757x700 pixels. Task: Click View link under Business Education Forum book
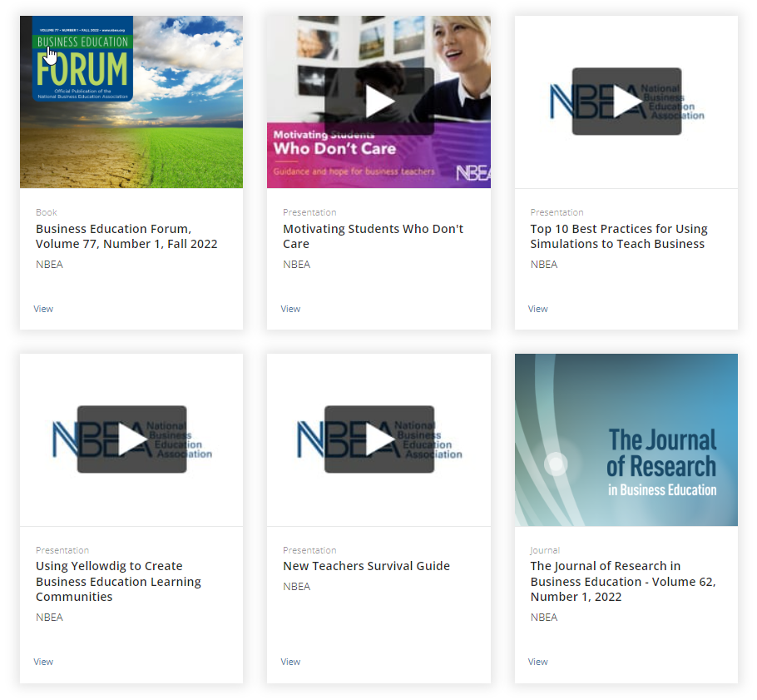[43, 309]
